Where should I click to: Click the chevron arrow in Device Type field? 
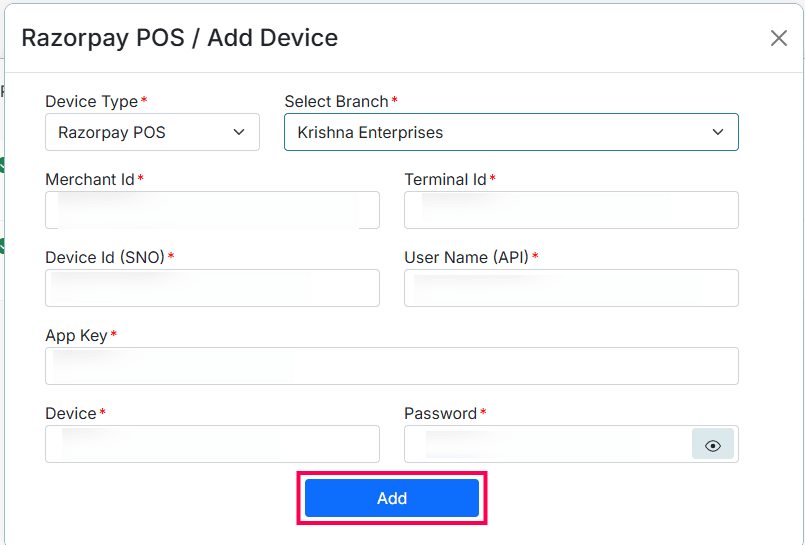pyautogui.click(x=239, y=132)
